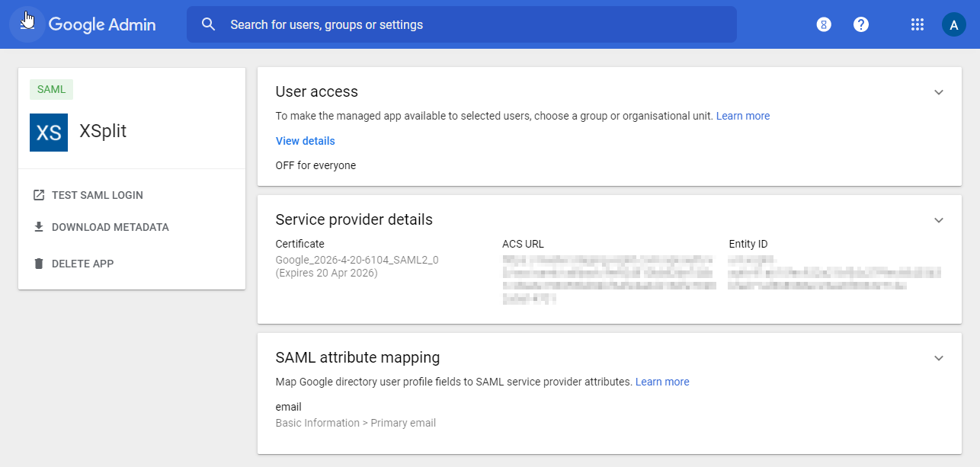This screenshot has width=980, height=467.
Task: Click the Google Admin logo
Action: click(x=102, y=24)
